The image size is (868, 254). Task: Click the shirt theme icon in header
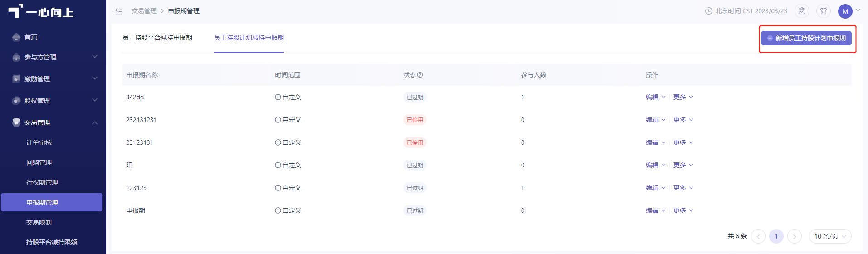[824, 11]
